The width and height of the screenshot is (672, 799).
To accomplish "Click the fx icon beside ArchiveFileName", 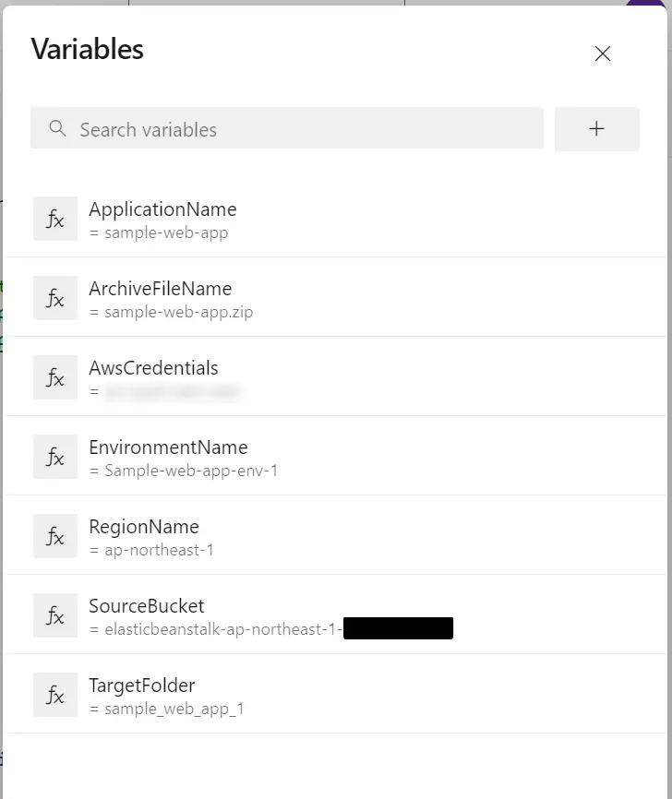I will tap(55, 298).
